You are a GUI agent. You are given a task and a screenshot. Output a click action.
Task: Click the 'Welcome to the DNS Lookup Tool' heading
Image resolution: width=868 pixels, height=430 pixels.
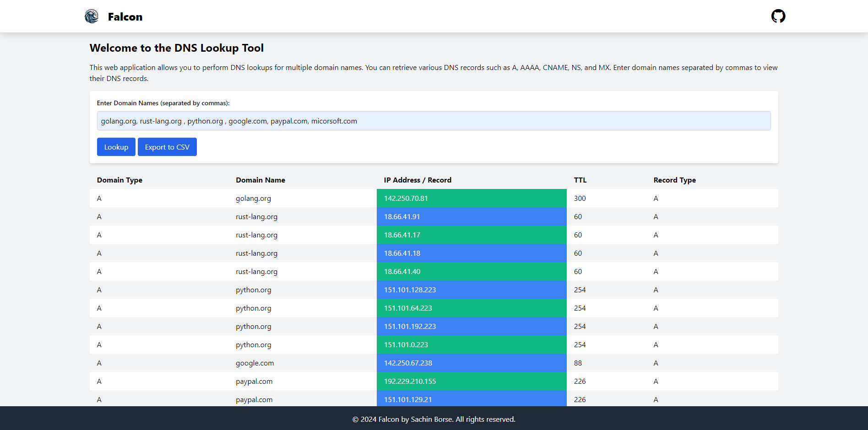tap(177, 48)
